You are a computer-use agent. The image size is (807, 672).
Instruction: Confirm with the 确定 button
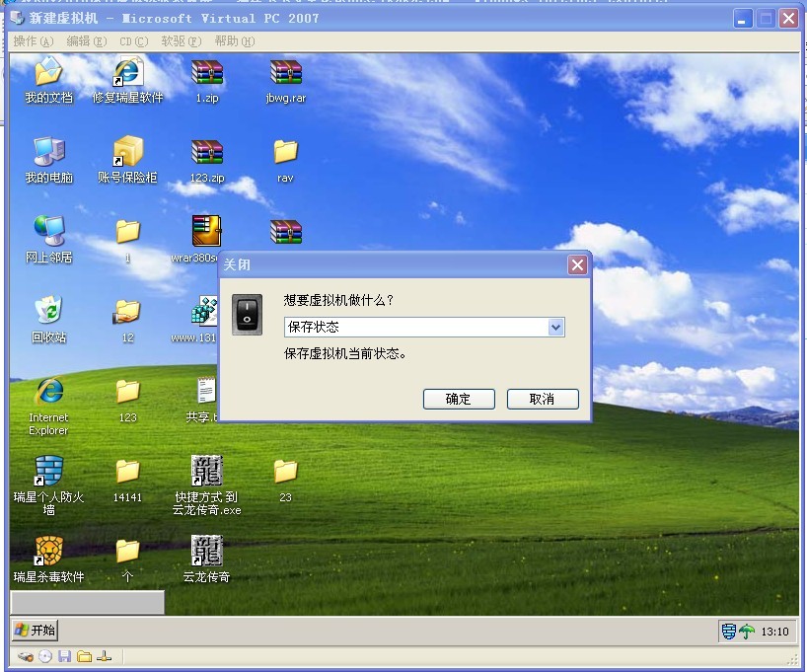pos(459,399)
